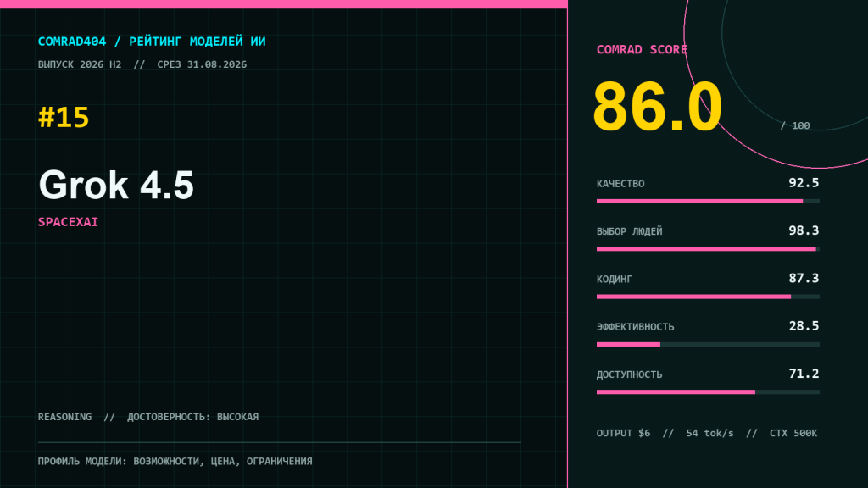Click the ВЫБОР ЛЮДЕЙ progress bar

[708, 249]
